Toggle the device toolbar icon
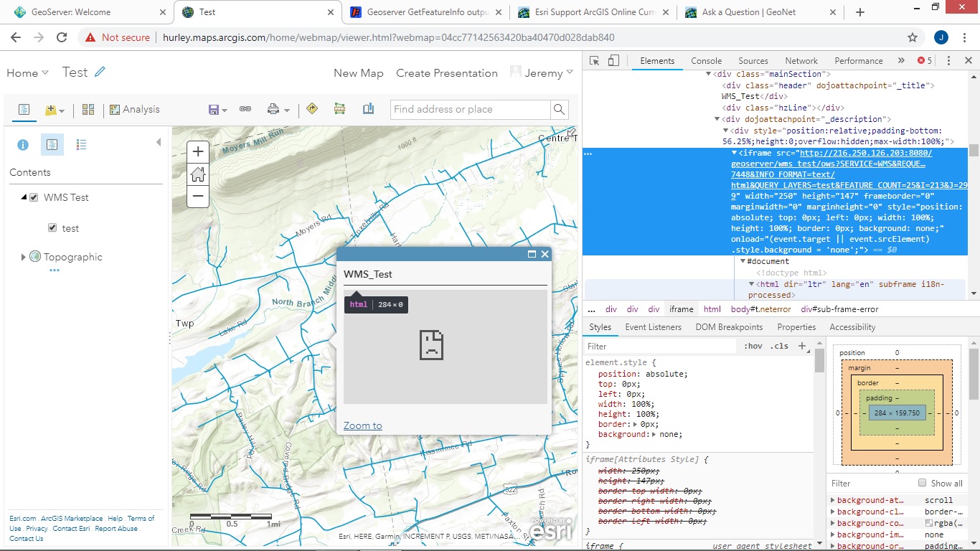The height and width of the screenshot is (551, 980). pos(613,61)
